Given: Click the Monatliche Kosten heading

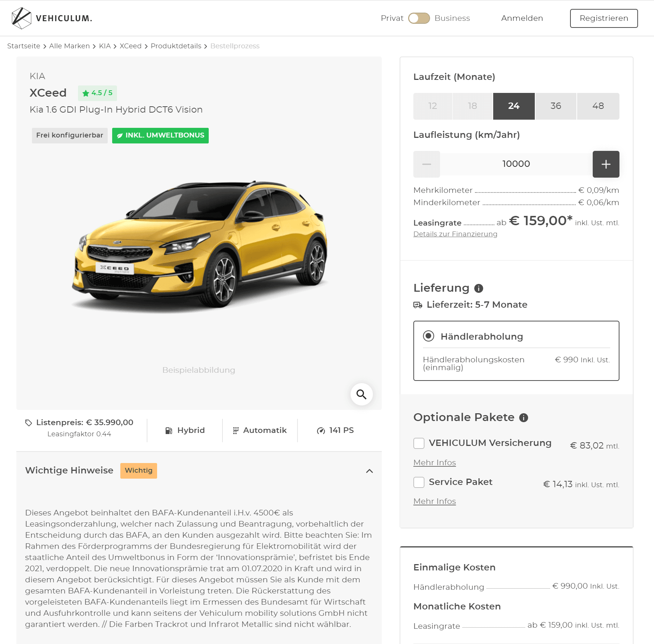Looking at the screenshot, I should click(457, 606).
